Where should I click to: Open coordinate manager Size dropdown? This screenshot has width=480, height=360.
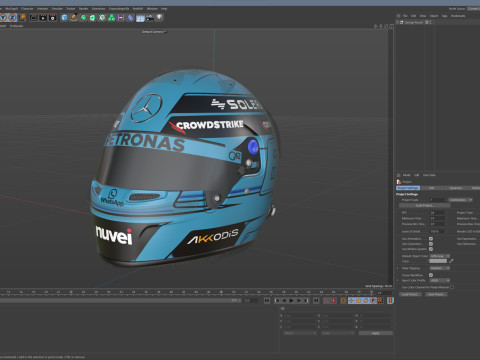point(338,333)
